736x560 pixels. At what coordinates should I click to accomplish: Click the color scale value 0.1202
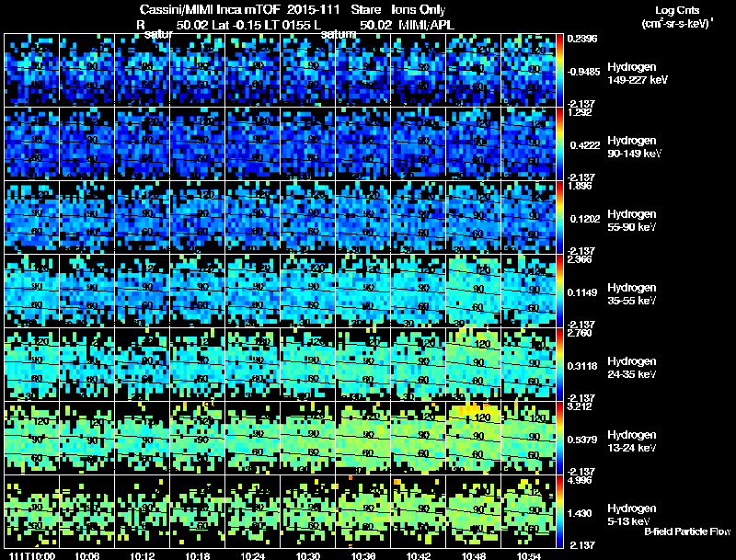585,219
